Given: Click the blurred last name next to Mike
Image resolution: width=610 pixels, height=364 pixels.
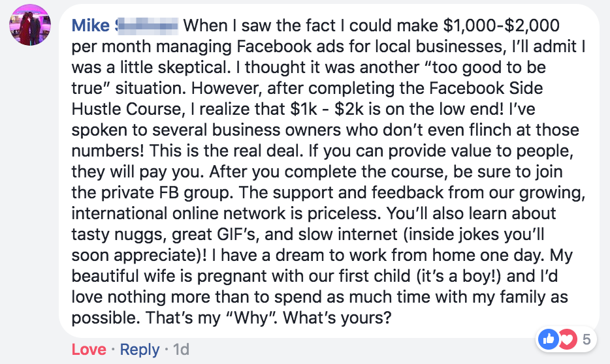Looking at the screenshot, I should pyautogui.click(x=146, y=25).
